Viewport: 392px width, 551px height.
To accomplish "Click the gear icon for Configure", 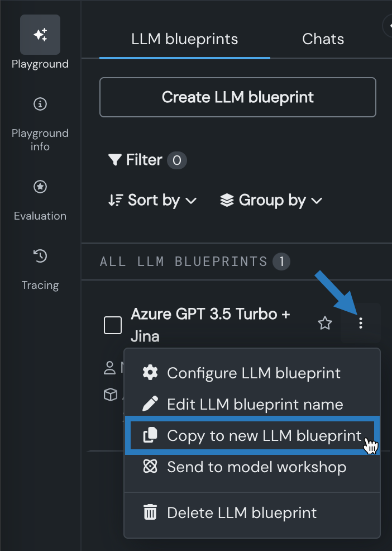I will pos(150,373).
